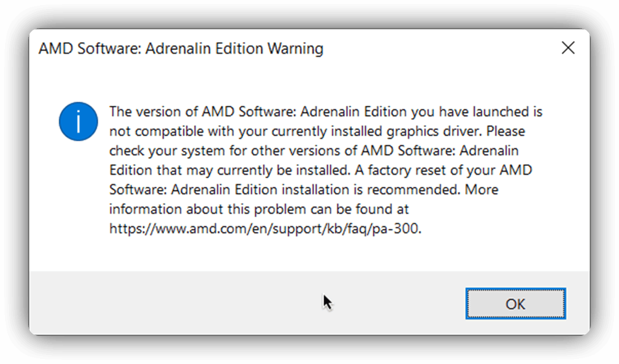Click the line "information about this problem"
This screenshot has width=619, height=364.
pyautogui.click(x=259, y=209)
